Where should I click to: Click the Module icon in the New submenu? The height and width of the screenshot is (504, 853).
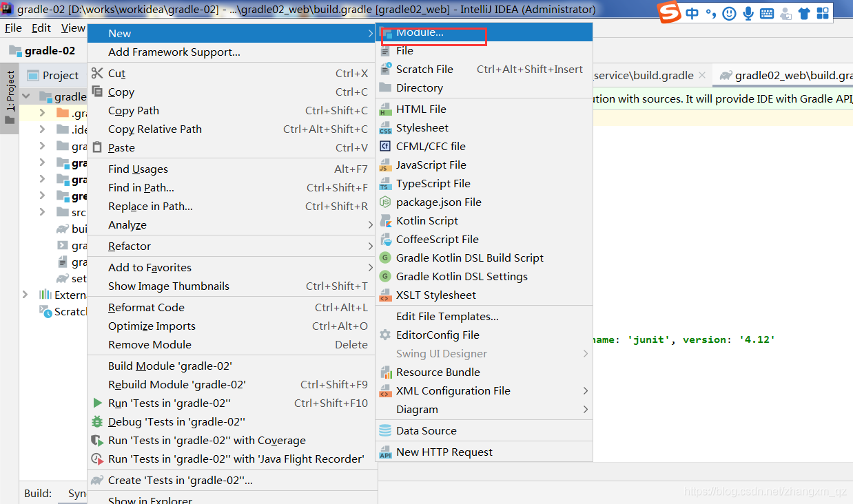(x=386, y=32)
